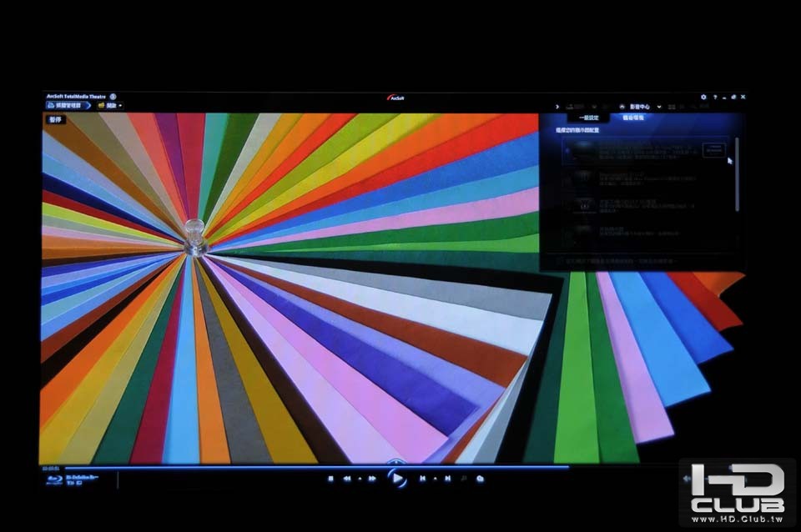
Task: Open the settings gear icon at top right
Action: tap(703, 97)
